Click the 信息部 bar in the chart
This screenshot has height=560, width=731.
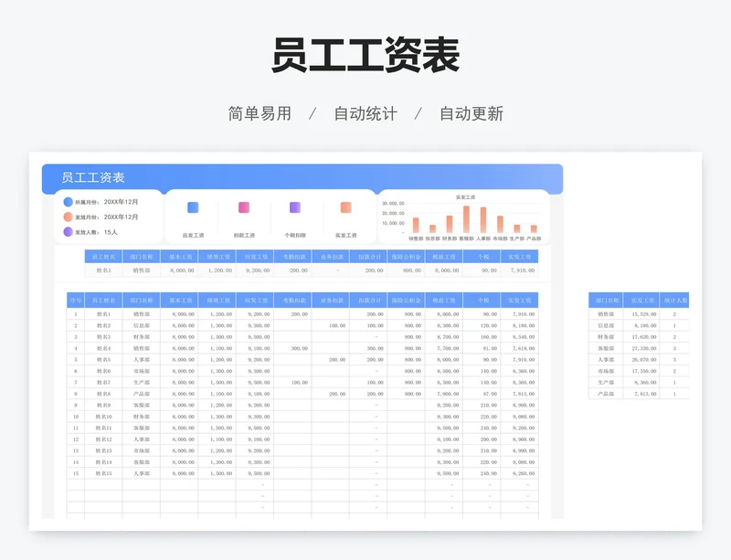[432, 229]
